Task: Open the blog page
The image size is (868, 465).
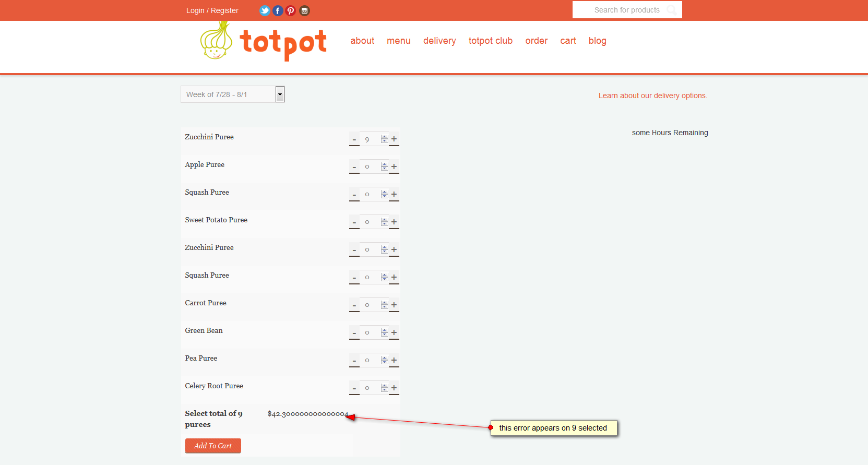Action: [x=598, y=41]
